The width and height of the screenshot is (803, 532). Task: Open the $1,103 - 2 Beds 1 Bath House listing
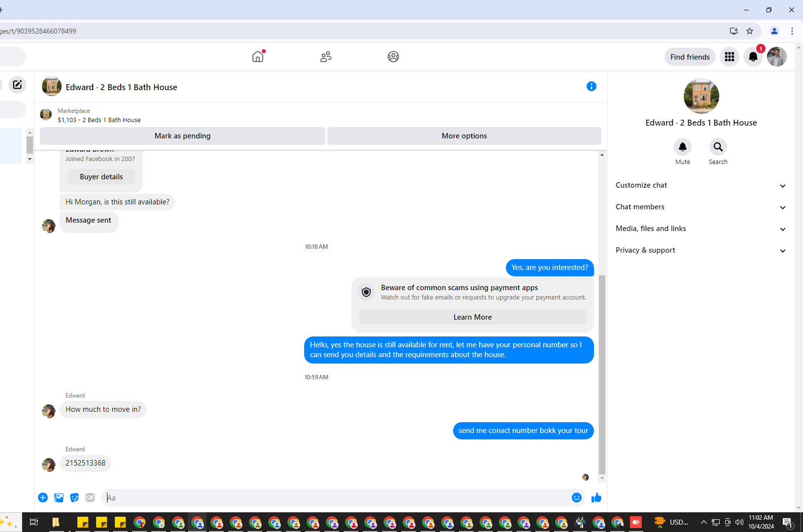[99, 120]
